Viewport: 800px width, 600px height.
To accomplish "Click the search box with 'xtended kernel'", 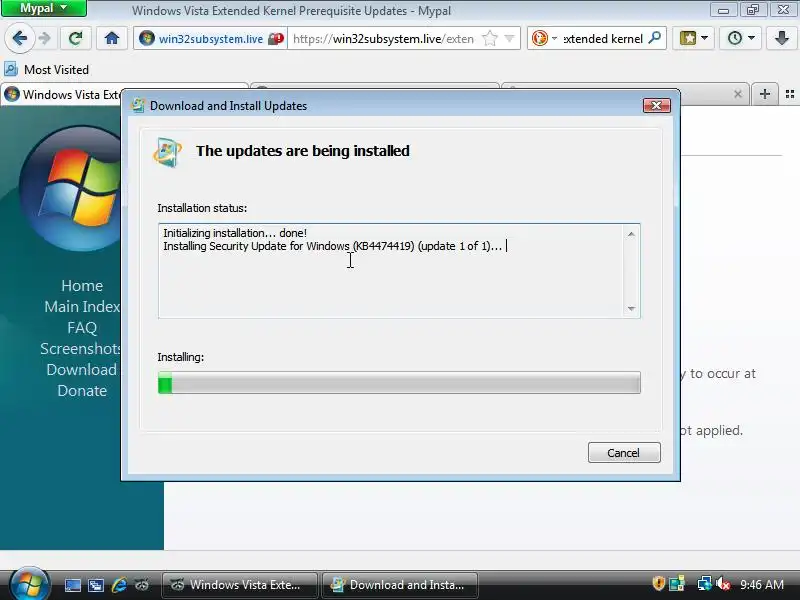I will tap(603, 39).
